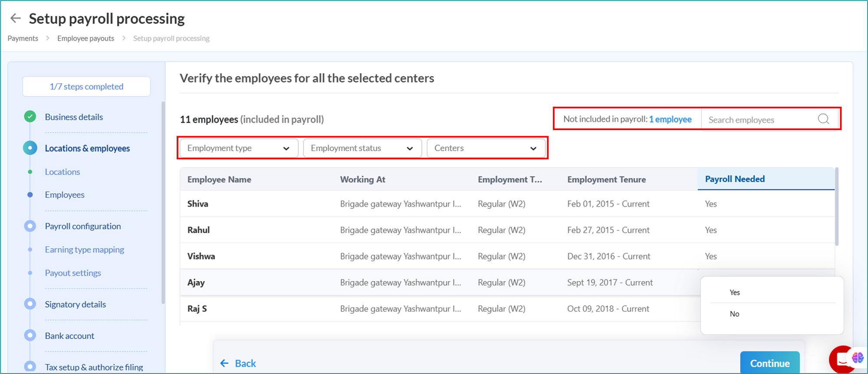The height and width of the screenshot is (374, 868).
Task: Open Earning type mapping sub-step
Action: [85, 249]
